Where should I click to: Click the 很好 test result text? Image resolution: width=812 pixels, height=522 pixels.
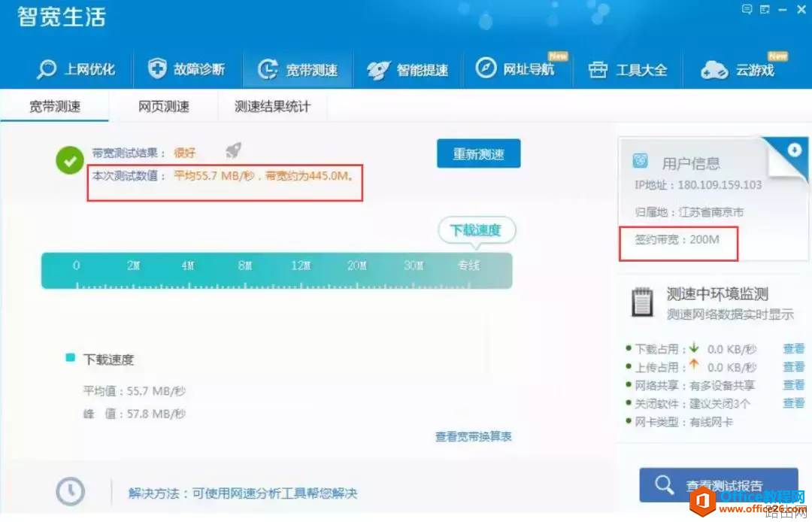click(184, 153)
